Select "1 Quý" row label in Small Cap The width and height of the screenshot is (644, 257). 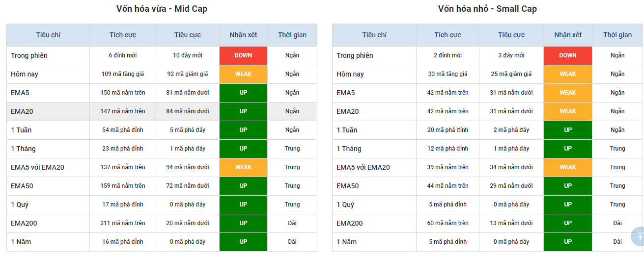click(x=345, y=205)
